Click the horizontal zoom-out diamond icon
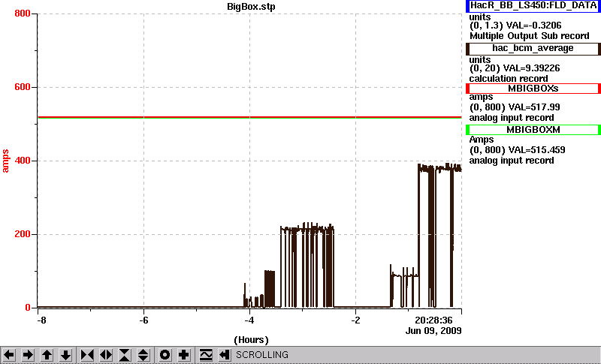The width and height of the screenshot is (601, 364). [x=106, y=355]
